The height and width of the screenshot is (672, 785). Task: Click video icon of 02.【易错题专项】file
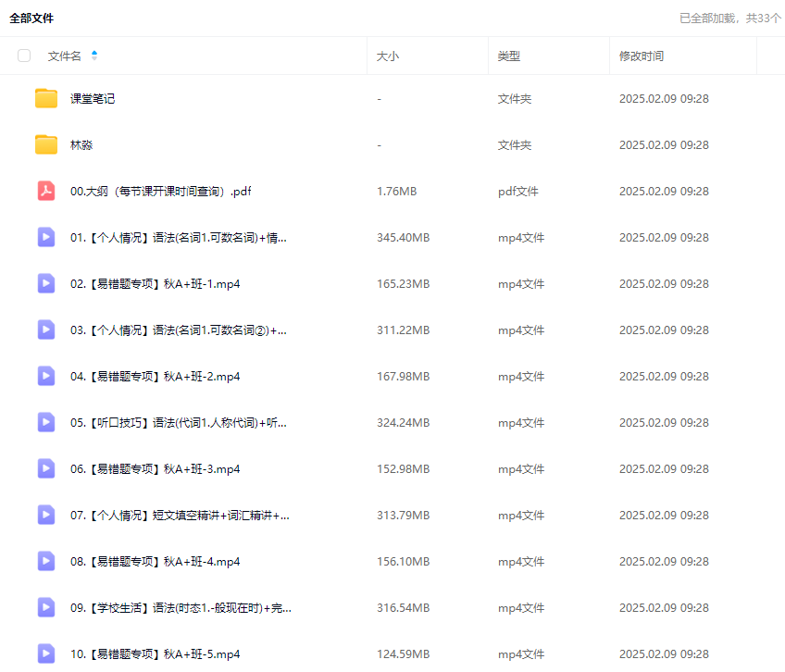(x=46, y=283)
